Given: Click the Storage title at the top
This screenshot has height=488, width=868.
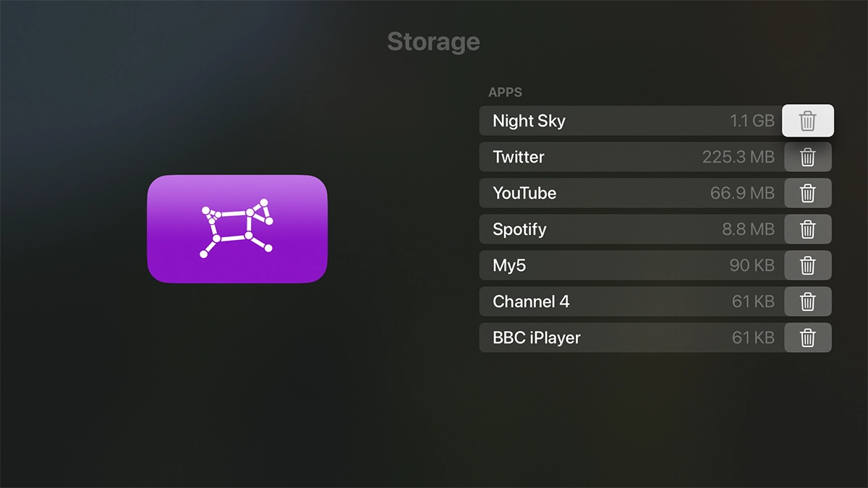Looking at the screenshot, I should click(433, 41).
